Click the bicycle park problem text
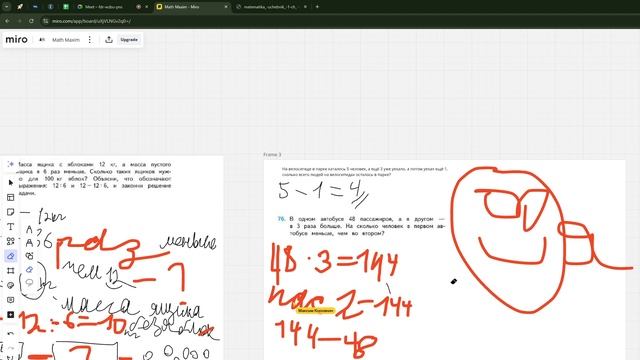The width and height of the screenshot is (640, 360). click(x=364, y=171)
